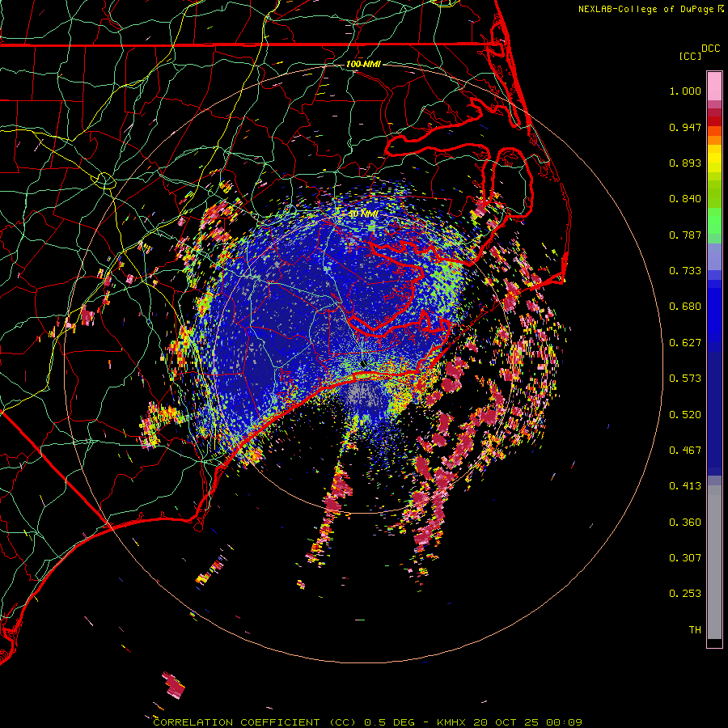
Task: Click the 00:09 timestamp text
Action: pos(564,722)
